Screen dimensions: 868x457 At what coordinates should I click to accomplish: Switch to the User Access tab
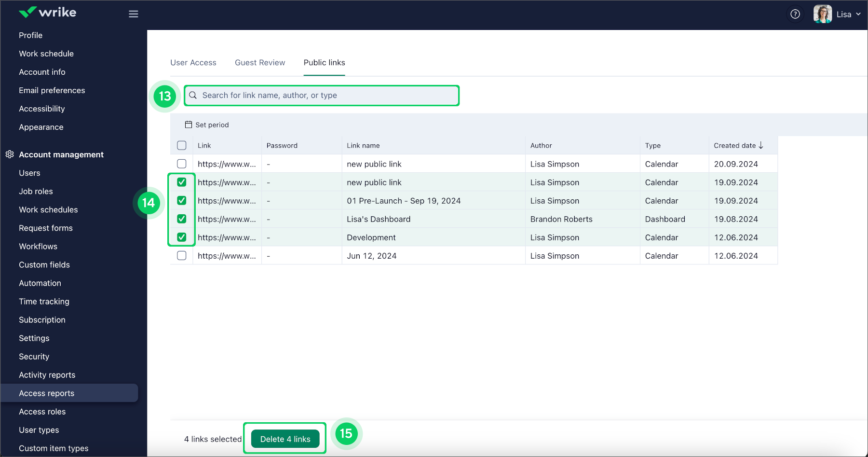[x=193, y=63]
